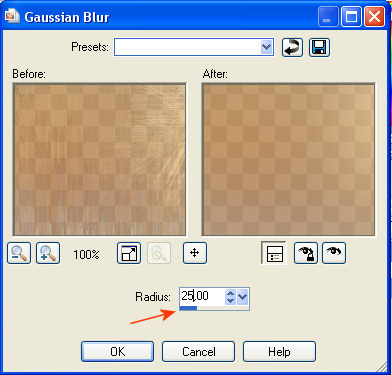Click the Before preview image
Image resolution: width=392 pixels, height=375 pixels.
point(99,159)
